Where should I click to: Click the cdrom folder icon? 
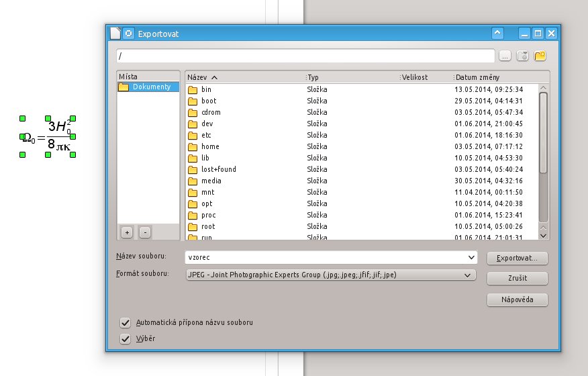point(193,113)
